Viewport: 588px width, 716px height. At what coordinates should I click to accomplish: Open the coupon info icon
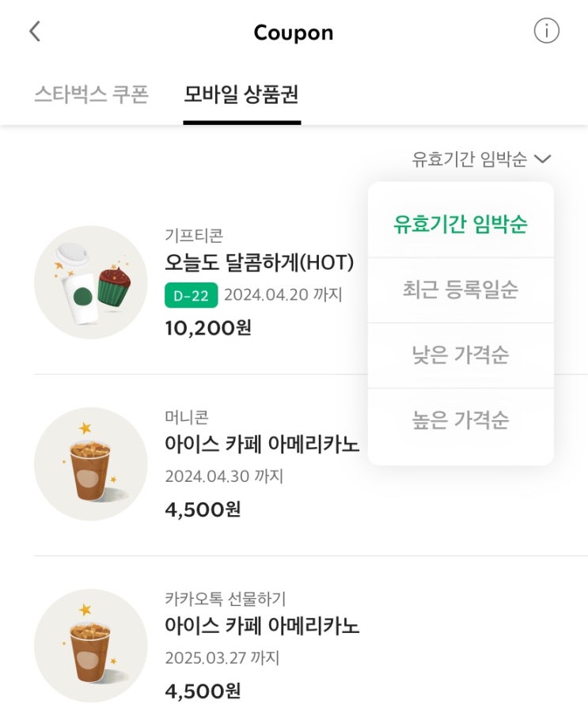(546, 32)
